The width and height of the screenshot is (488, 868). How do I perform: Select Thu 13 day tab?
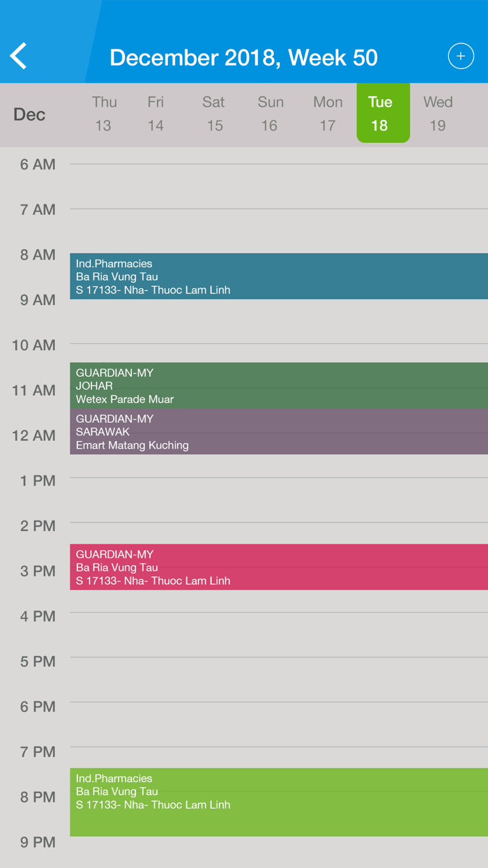[x=104, y=114]
